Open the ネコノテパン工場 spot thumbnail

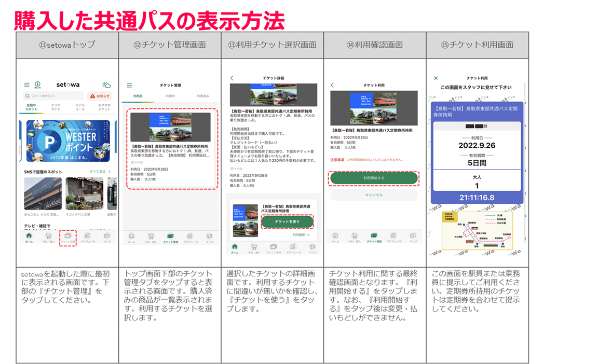84,193
